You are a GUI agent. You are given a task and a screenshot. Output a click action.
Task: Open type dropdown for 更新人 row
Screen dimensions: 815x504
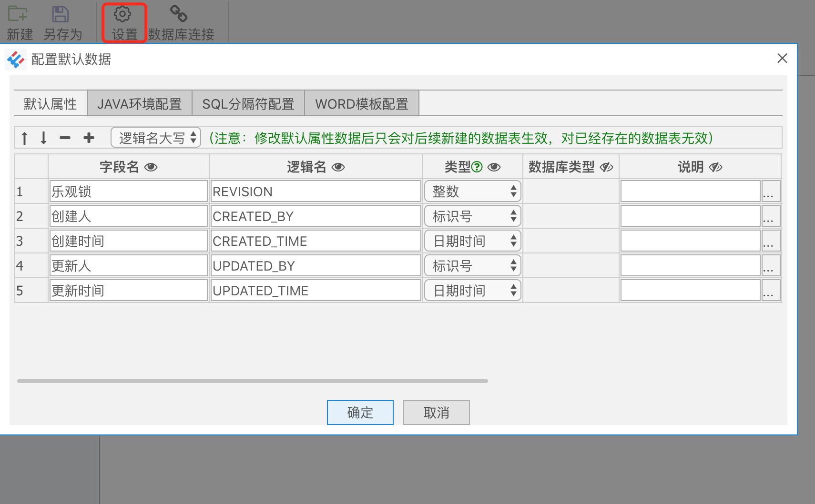pyautogui.click(x=473, y=266)
